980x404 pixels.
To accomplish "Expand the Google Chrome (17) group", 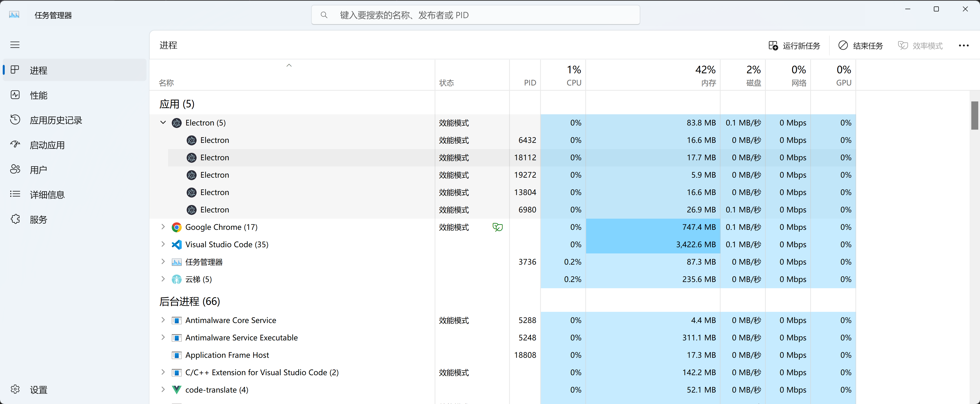I will coord(163,227).
